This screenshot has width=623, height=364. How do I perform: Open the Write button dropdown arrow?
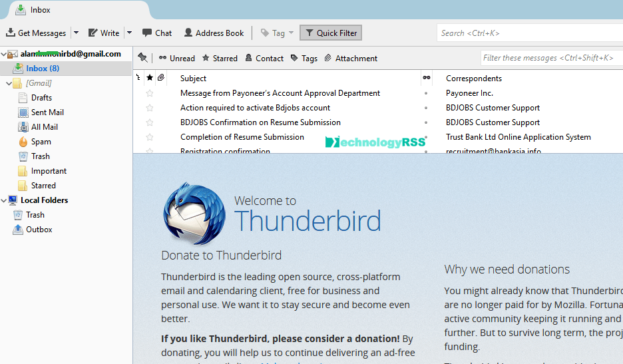point(129,33)
